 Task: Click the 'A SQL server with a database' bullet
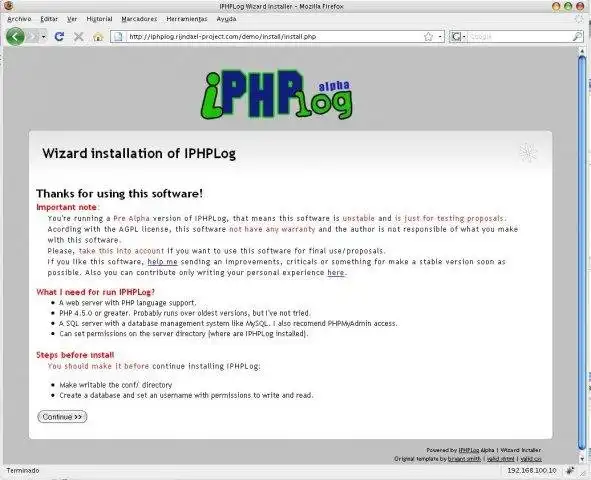pyautogui.click(x=228, y=323)
